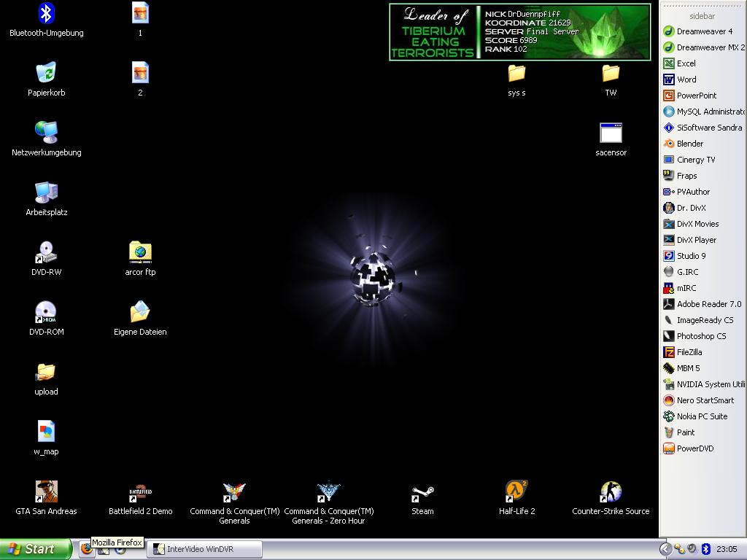Open Word from the sidebar
The image size is (747, 560).
click(680, 79)
